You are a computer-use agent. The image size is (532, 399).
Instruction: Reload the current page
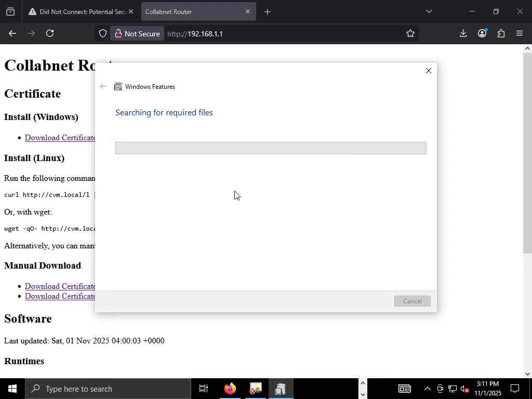click(x=50, y=33)
